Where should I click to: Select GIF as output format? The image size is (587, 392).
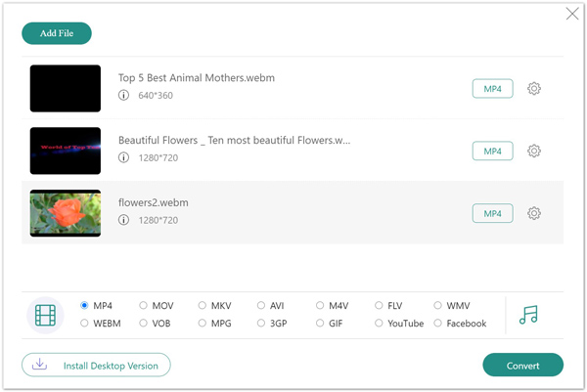tap(320, 324)
